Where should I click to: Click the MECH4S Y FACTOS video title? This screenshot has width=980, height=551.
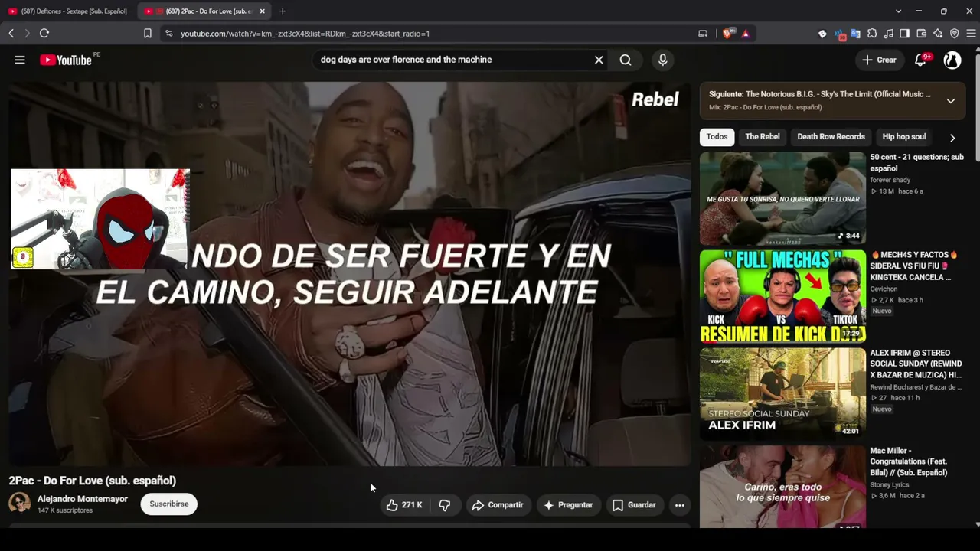pos(916,266)
